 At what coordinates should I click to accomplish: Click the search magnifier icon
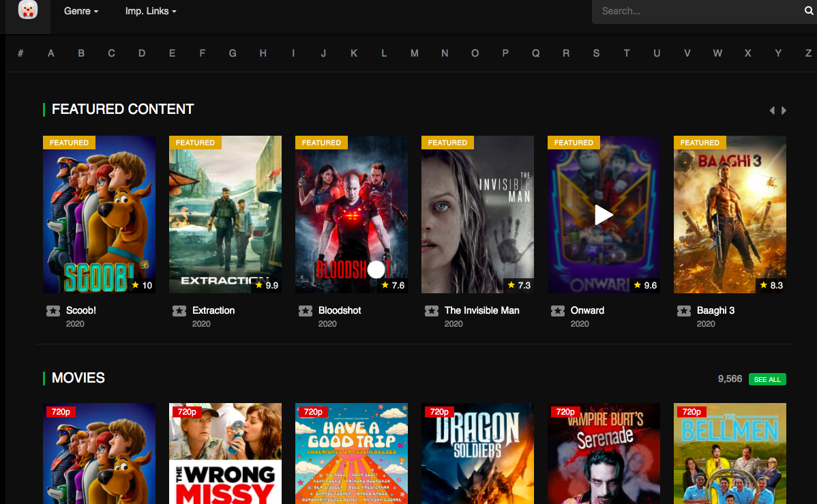point(809,11)
